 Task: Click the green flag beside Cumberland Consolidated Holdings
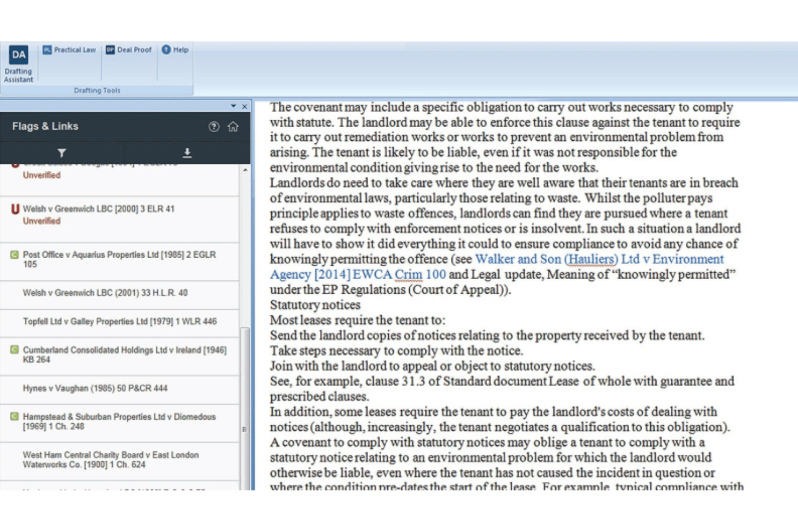[15, 350]
